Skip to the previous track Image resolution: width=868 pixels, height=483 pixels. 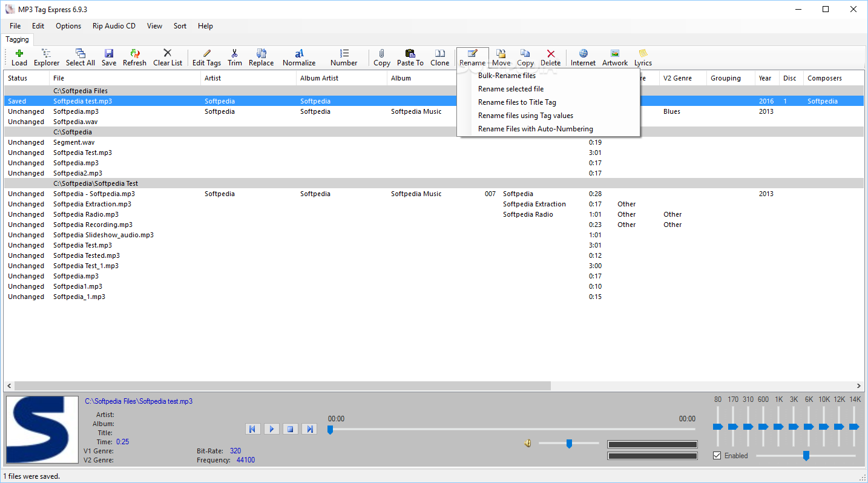tap(252, 429)
